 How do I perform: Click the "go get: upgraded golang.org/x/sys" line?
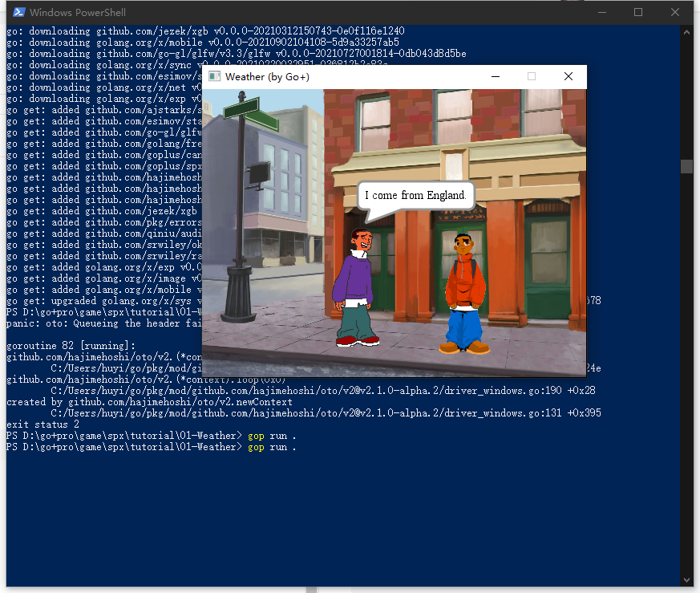click(104, 301)
